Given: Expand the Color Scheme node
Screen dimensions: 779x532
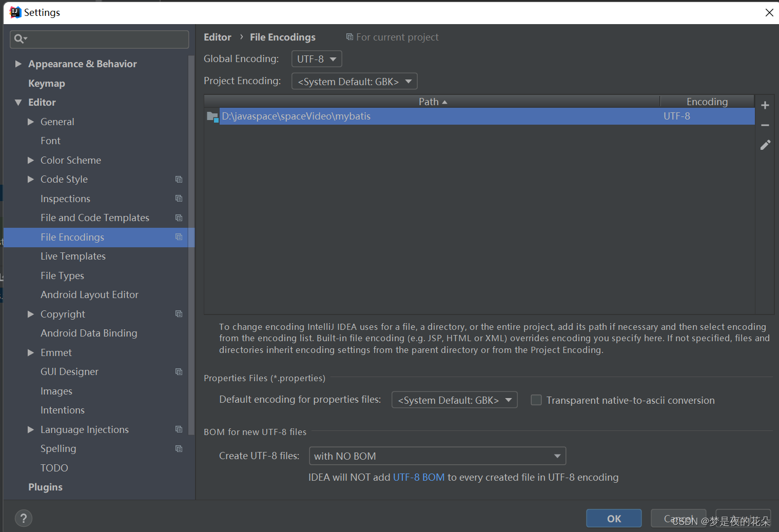Looking at the screenshot, I should 31,161.
